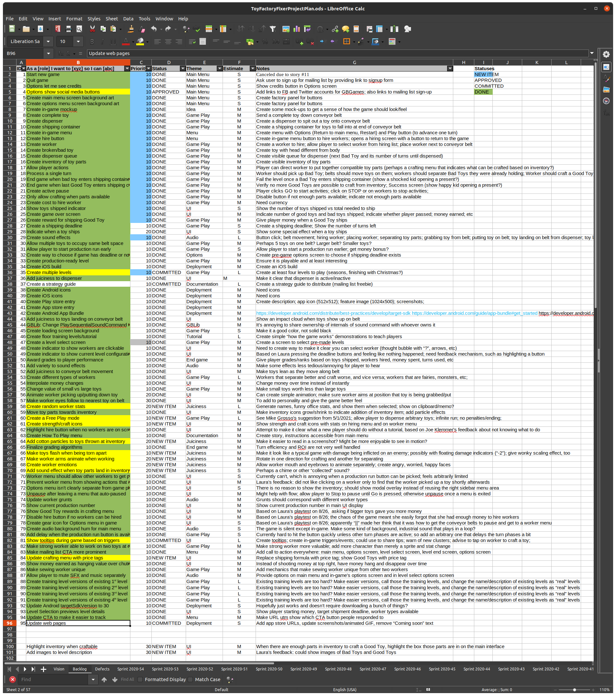The width and height of the screenshot is (616, 696).
Task: Switch to the Defects sheet tab
Action: [x=102, y=669]
